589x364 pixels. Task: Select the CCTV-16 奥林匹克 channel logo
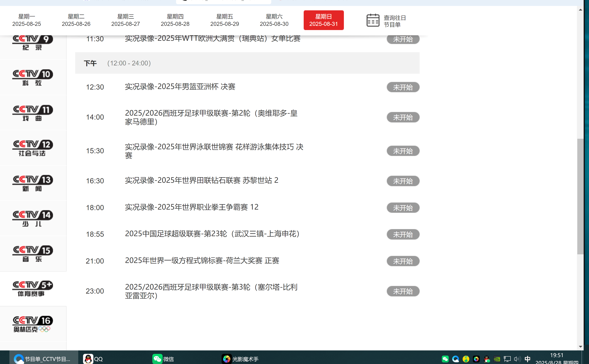33,324
